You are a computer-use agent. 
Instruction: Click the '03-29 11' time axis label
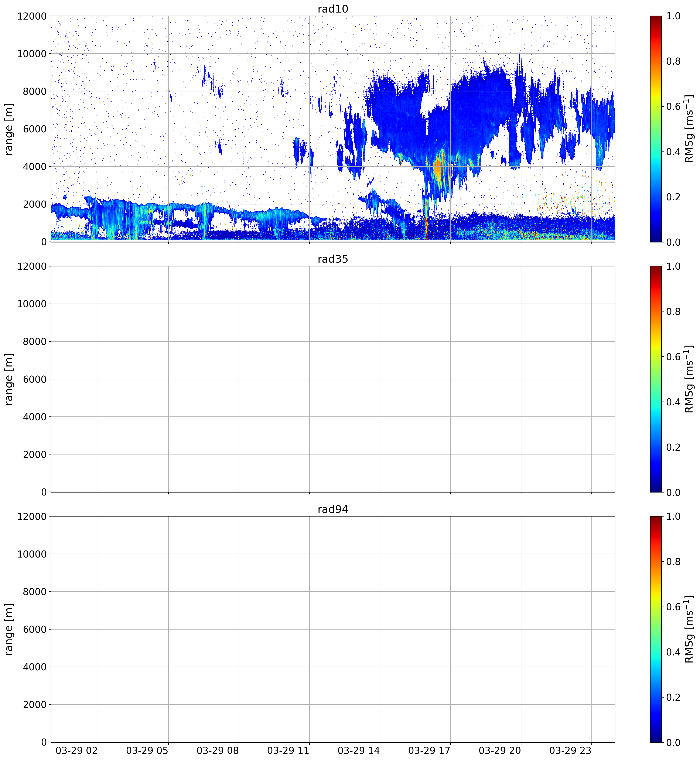coord(288,750)
